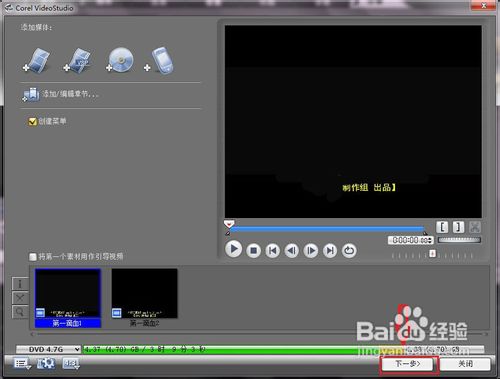Import from disc icon
Viewport: 500px width, 379px height.
click(x=120, y=60)
